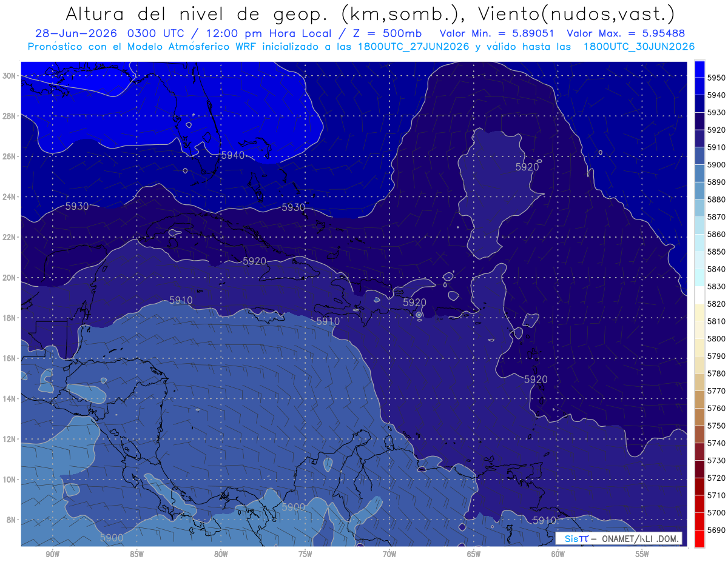Click the 14N latitude axis label
This screenshot has height=562, width=728.
click(10, 398)
